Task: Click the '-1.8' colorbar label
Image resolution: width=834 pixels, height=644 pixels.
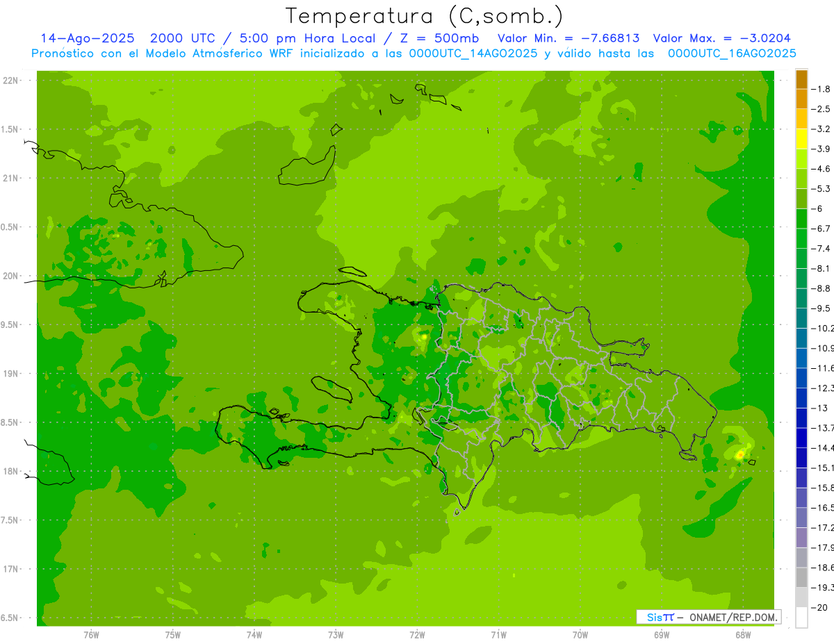Action: 821,90
